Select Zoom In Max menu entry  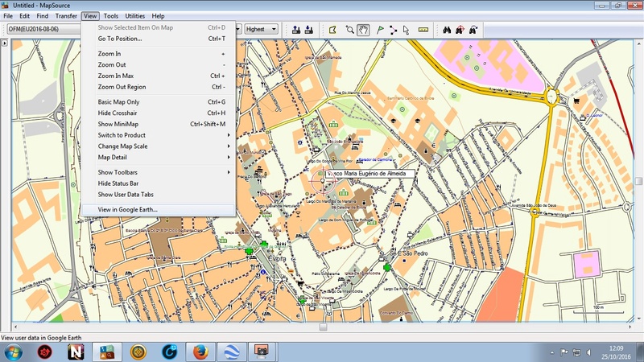(x=159, y=76)
